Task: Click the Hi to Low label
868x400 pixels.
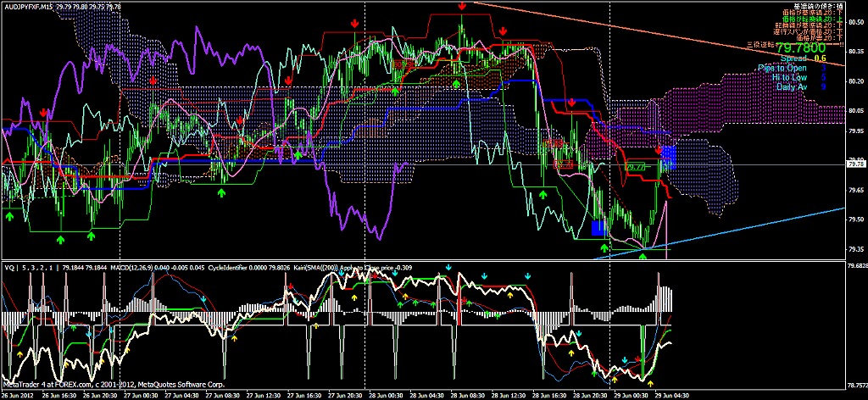Action: [x=789, y=77]
